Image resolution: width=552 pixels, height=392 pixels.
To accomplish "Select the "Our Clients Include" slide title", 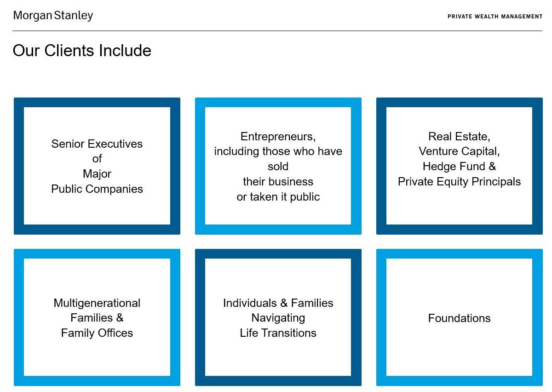I will 82,51.
